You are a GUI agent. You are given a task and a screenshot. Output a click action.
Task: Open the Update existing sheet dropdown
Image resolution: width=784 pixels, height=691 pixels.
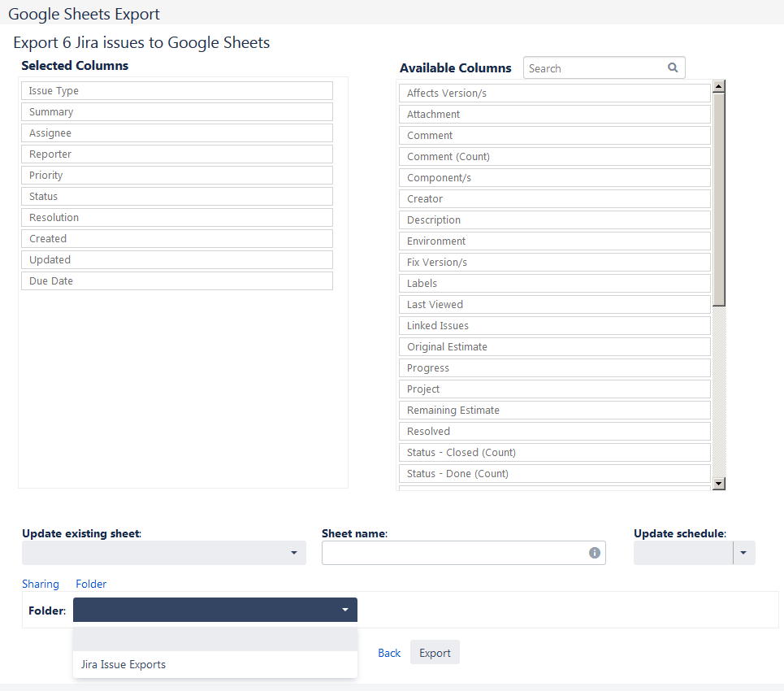163,553
